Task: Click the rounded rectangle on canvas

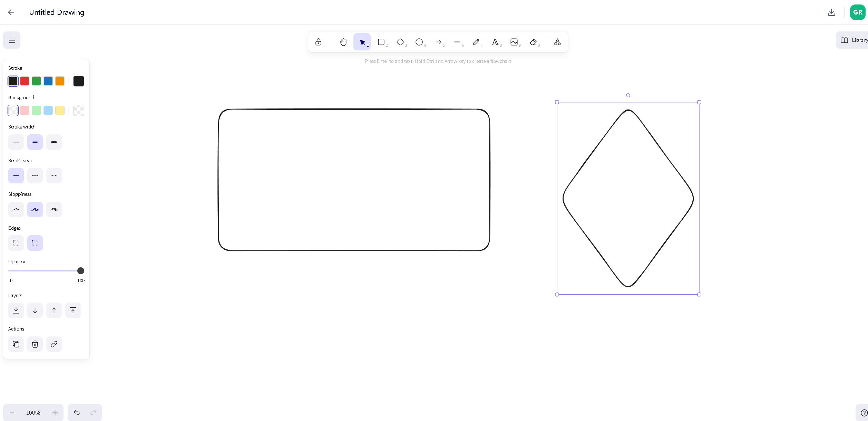Action: tap(354, 109)
